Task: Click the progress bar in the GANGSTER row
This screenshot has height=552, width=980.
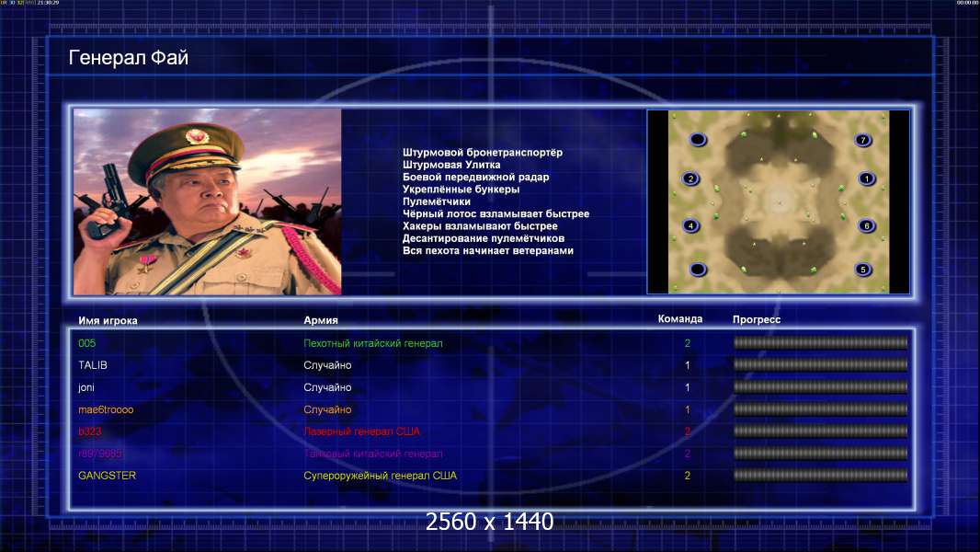Action: 820,476
